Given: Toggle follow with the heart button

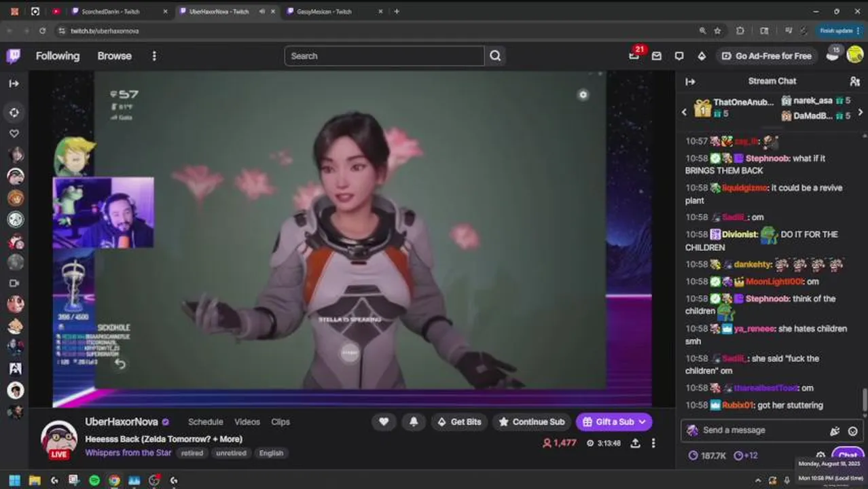Looking at the screenshot, I should coord(384,422).
